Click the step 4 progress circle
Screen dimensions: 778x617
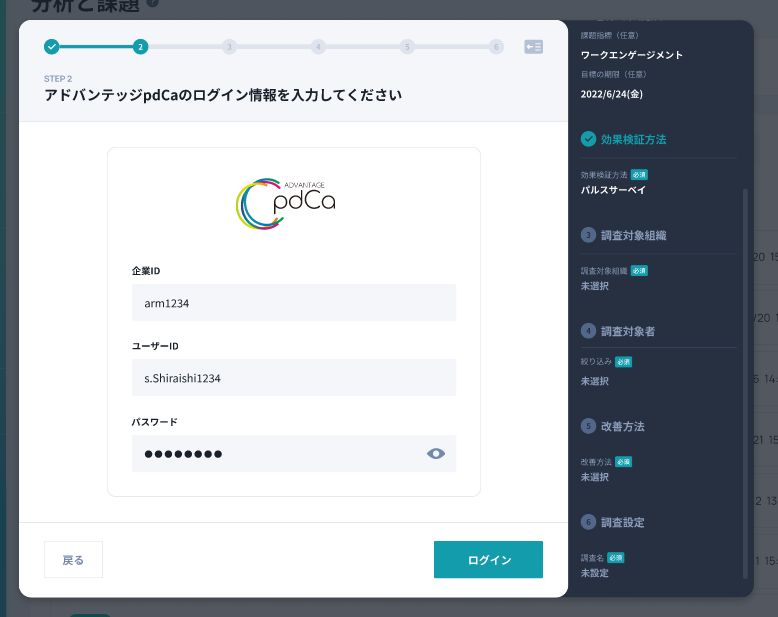[318, 47]
